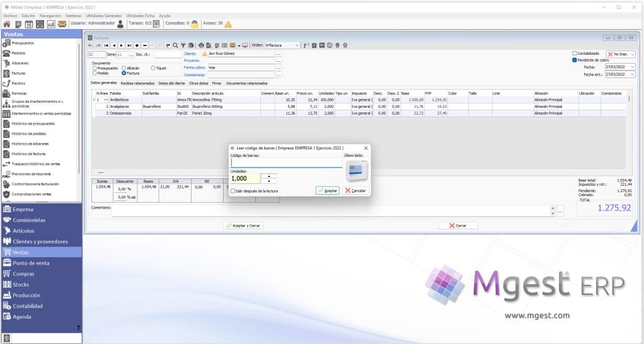Add new record with plus icon
Screen dimensions: 644x344
point(137,45)
